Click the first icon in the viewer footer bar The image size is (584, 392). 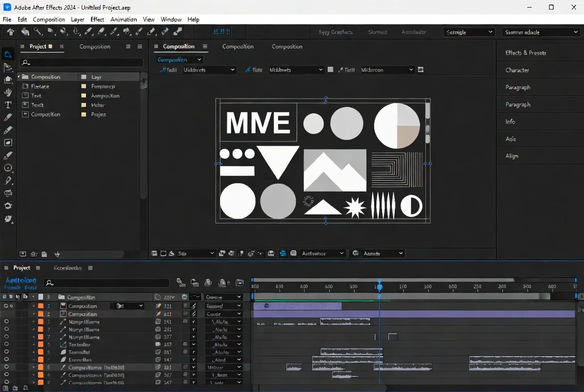(x=154, y=253)
